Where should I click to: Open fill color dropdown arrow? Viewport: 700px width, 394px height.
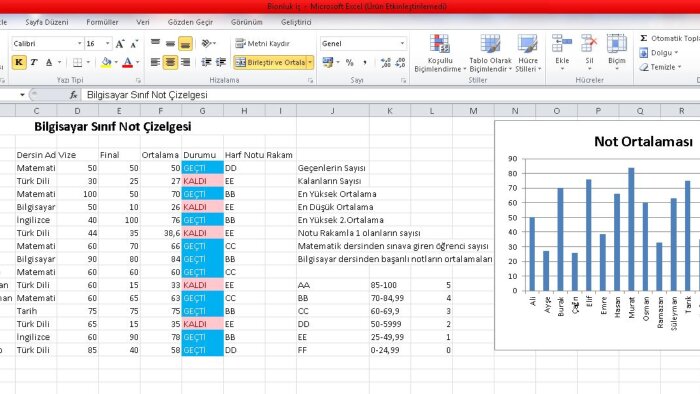[x=116, y=62]
